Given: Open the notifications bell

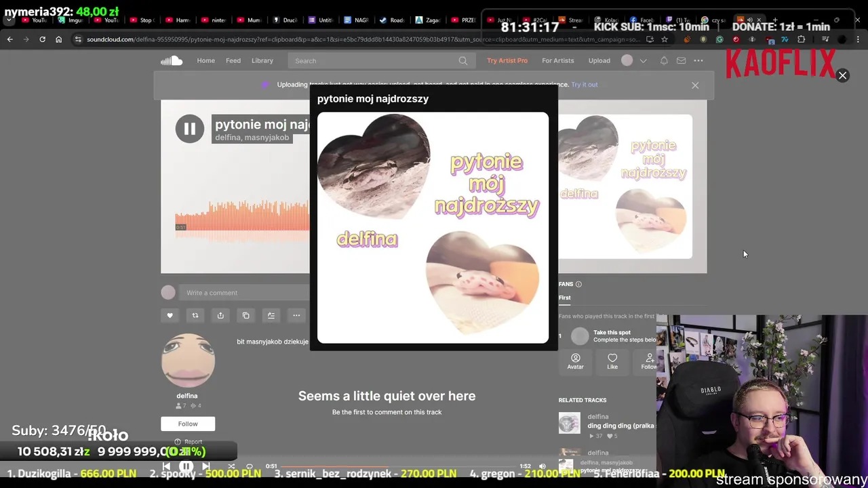Looking at the screenshot, I should [664, 61].
